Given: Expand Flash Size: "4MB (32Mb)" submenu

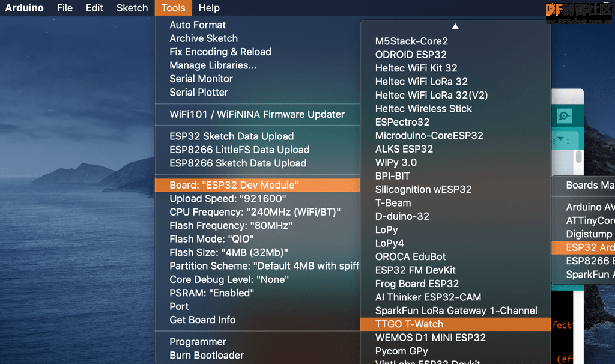Looking at the screenshot, I should point(257,253).
